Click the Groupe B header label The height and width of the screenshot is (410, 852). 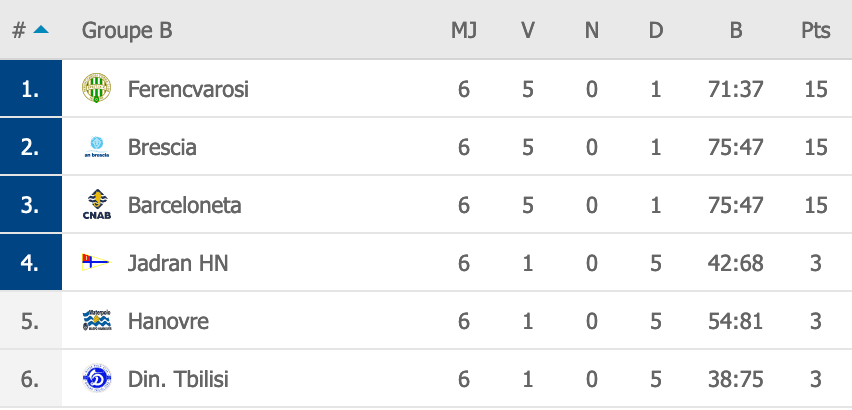point(127,30)
